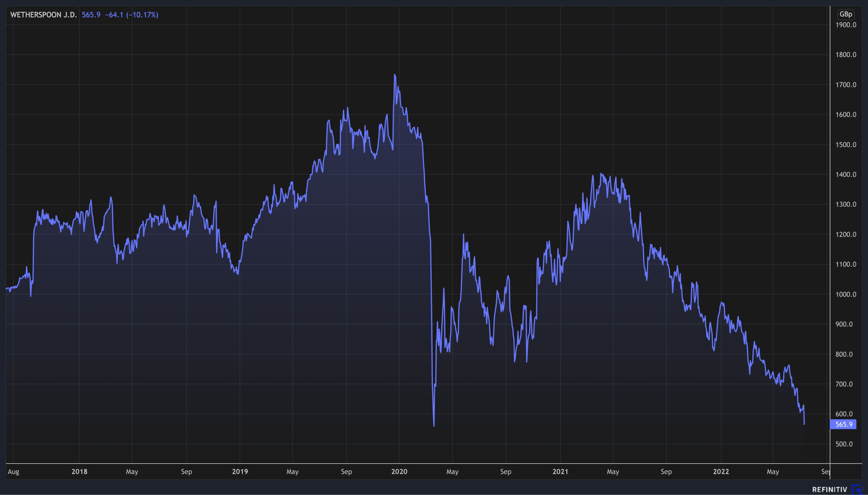Click the 2022 year label on time axis
Image resolution: width=868 pixels, height=495 pixels.
click(x=721, y=472)
